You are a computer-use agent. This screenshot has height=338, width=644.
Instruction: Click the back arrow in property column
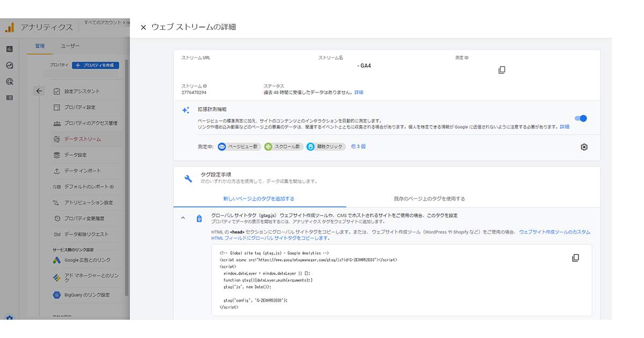click(x=39, y=91)
